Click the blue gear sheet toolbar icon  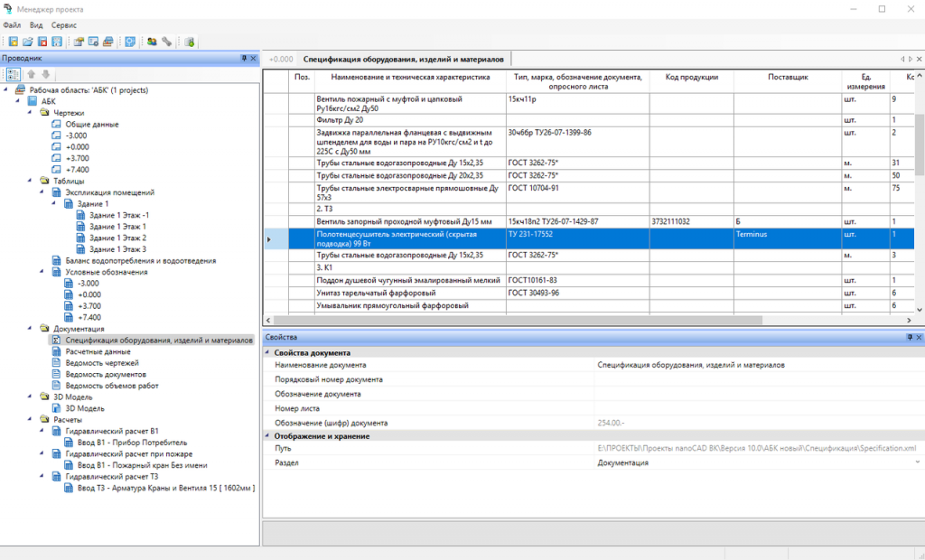[x=130, y=42]
